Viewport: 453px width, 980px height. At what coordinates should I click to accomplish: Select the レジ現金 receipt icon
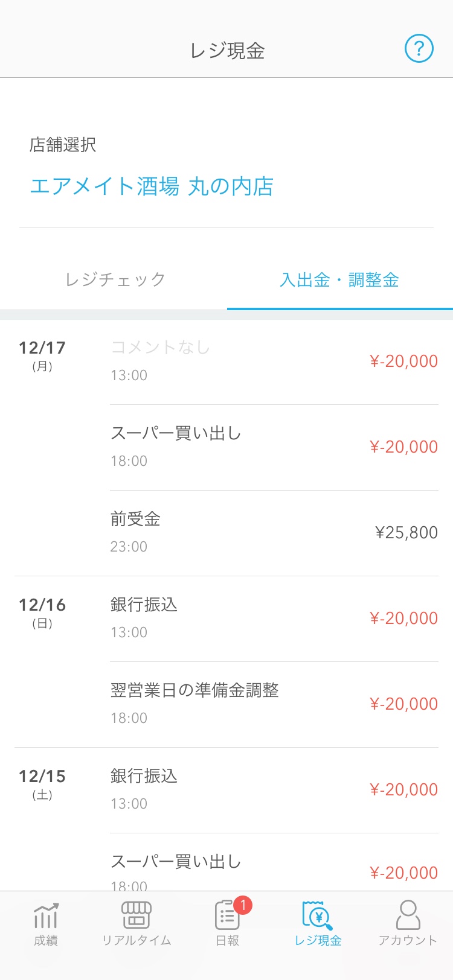click(x=318, y=916)
